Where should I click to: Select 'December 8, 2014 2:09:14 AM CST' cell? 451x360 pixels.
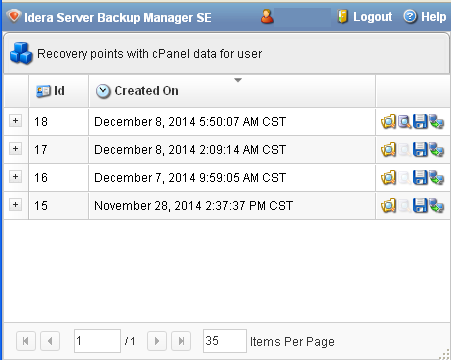click(232, 150)
